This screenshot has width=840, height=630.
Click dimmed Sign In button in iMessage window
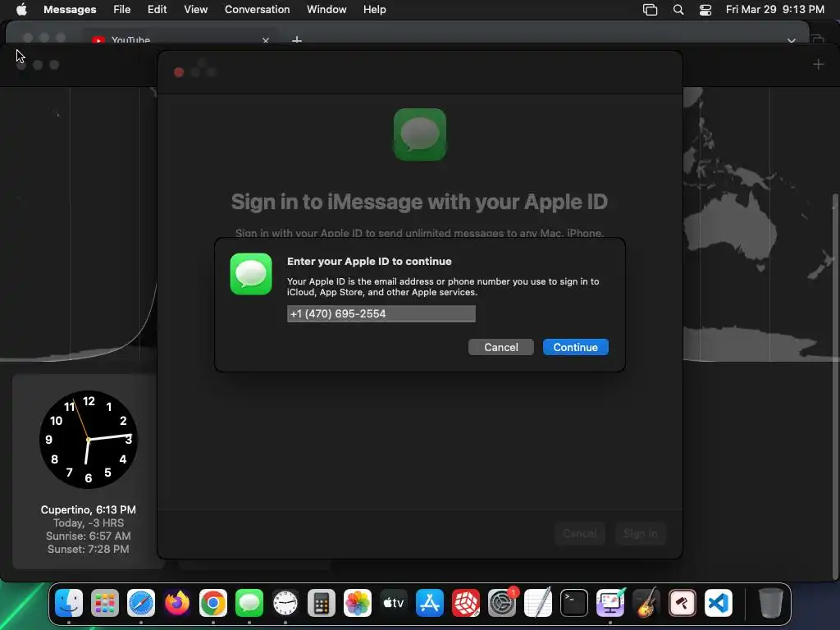(x=640, y=533)
